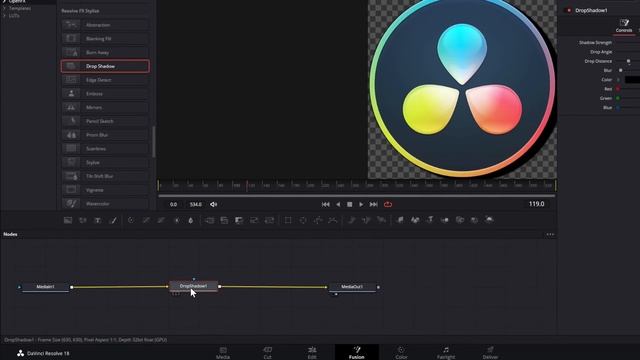The width and height of the screenshot is (640, 360).
Task: Select the Pencil Sketch effect
Action: click(x=105, y=121)
